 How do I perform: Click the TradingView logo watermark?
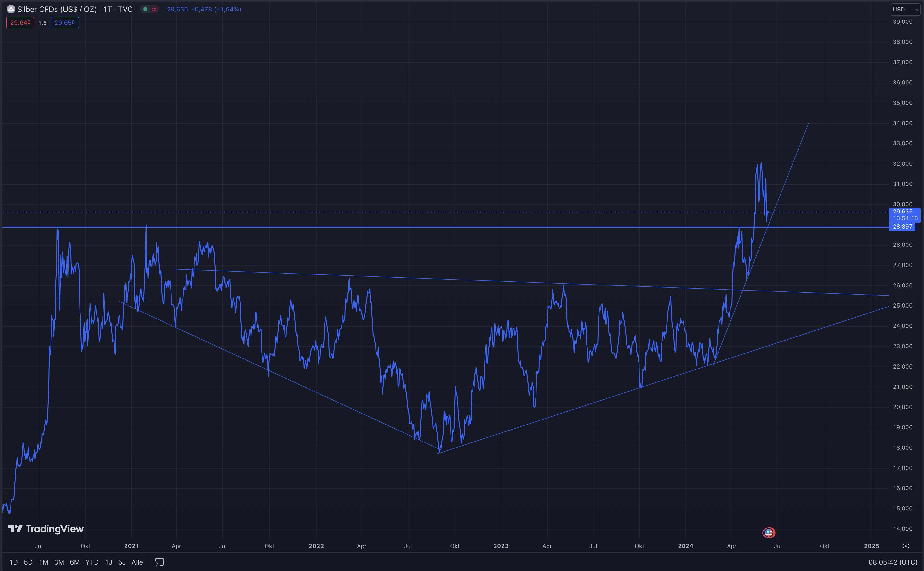point(46,529)
